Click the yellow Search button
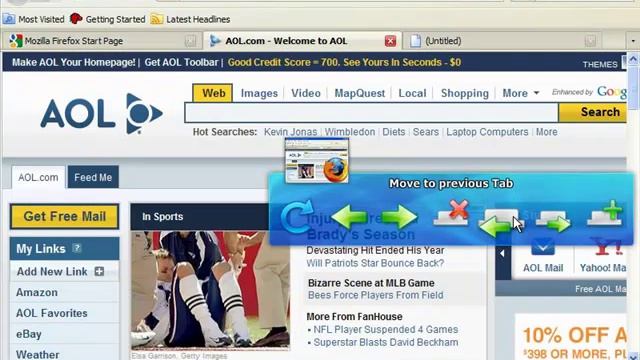 pyautogui.click(x=593, y=112)
